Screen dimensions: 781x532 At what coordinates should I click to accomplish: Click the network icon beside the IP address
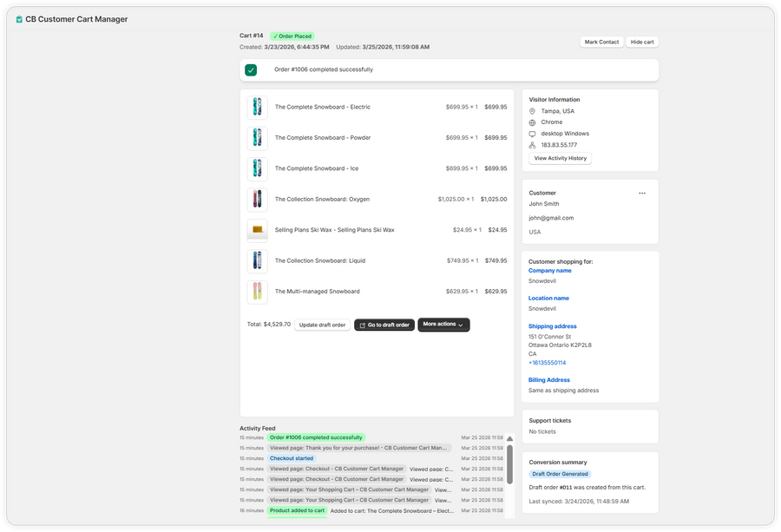(x=532, y=146)
